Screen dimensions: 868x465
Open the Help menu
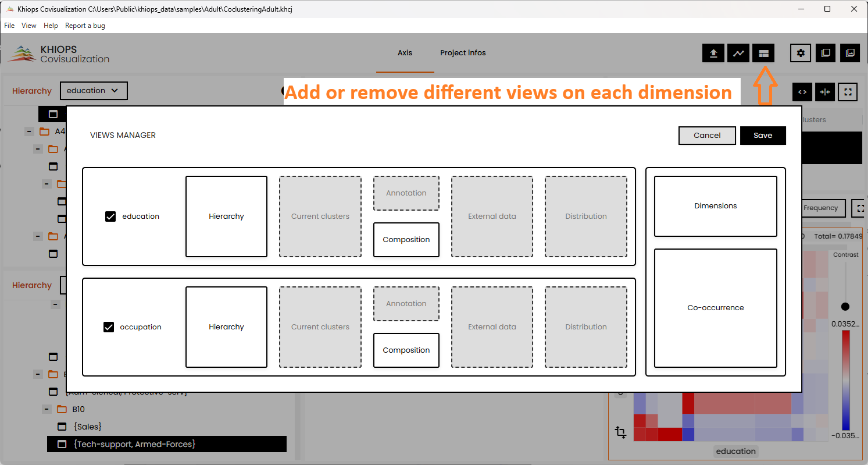(51, 26)
